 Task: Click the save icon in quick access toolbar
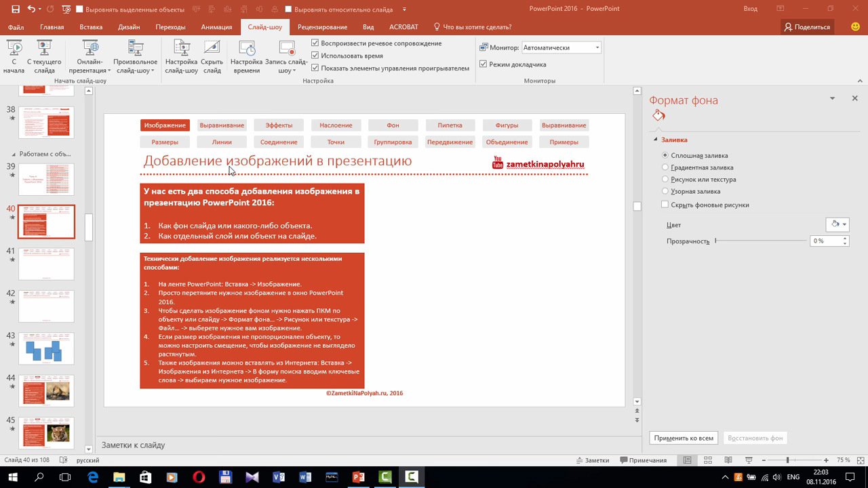click(x=13, y=9)
